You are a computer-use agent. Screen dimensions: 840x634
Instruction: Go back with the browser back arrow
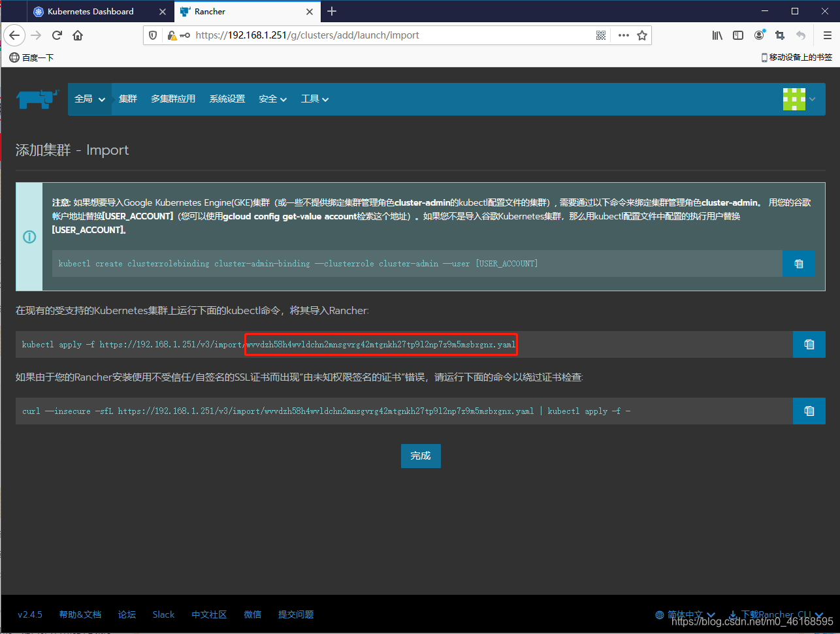pos(14,35)
